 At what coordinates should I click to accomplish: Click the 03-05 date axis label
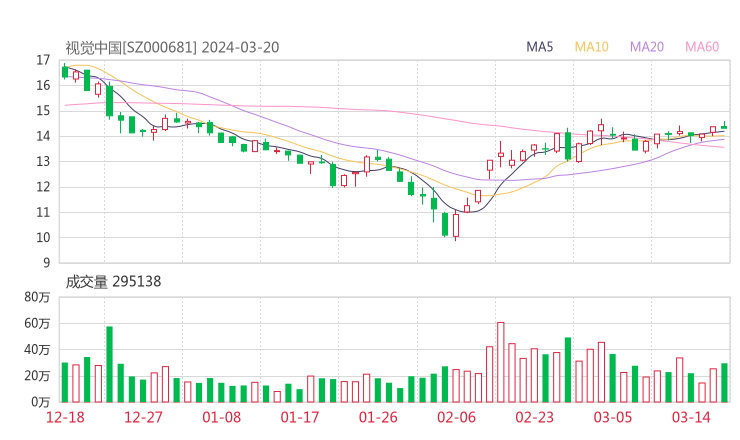point(613,417)
